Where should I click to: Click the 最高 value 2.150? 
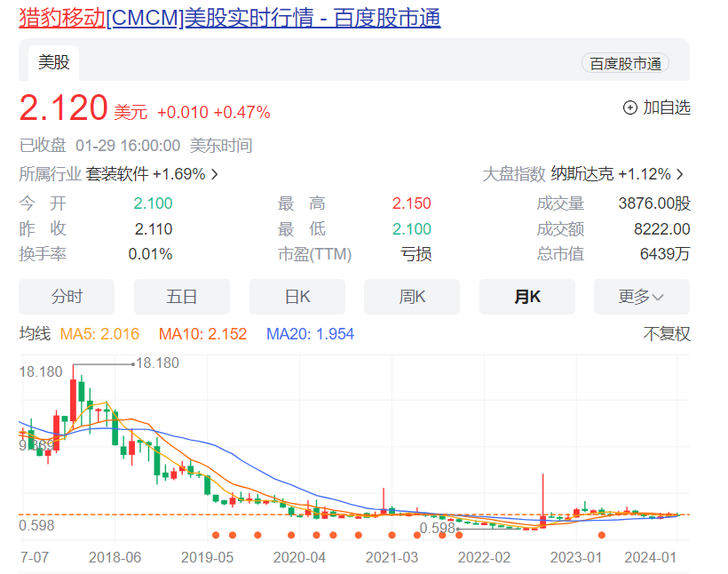click(411, 203)
